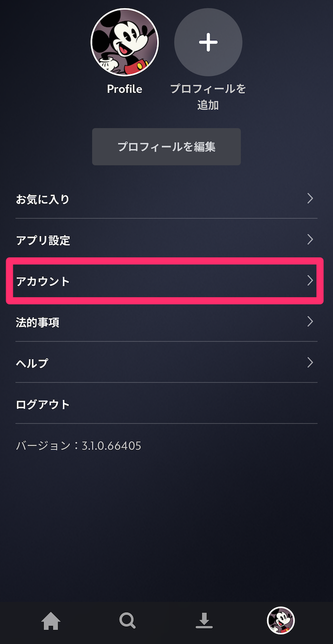Tap the Profile name label
Image resolution: width=333 pixels, height=644 pixels.
125,89
